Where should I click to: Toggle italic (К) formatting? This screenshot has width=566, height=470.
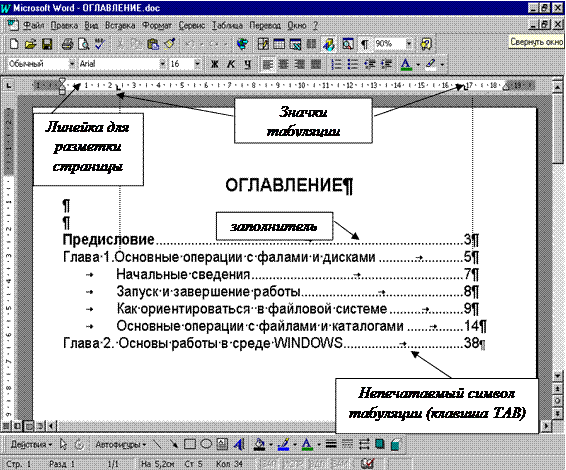(x=231, y=64)
